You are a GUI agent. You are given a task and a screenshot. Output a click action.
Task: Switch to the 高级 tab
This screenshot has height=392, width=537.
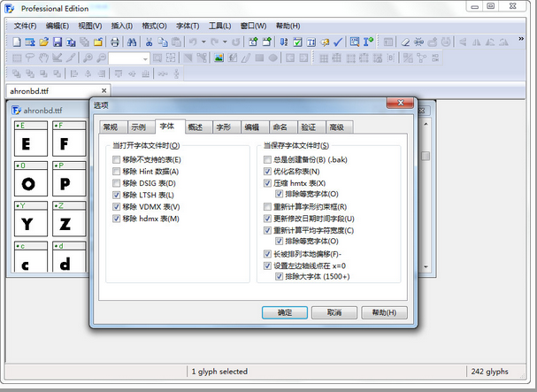pos(336,127)
